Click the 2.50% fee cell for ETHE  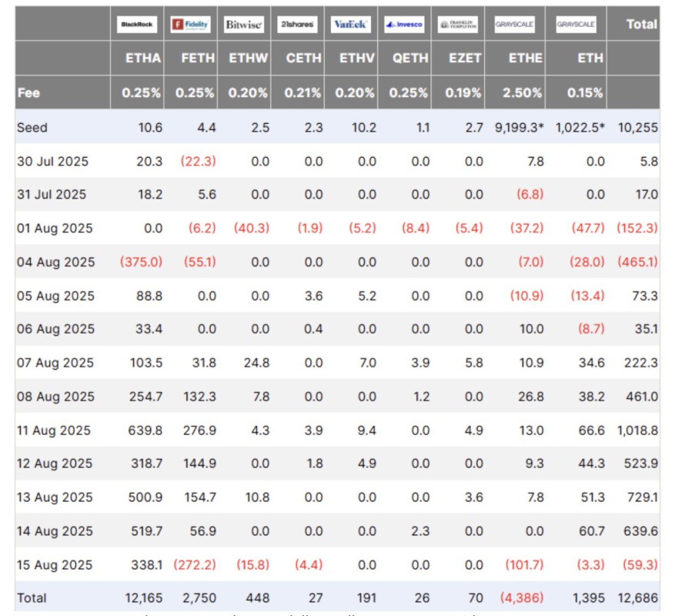tap(526, 92)
